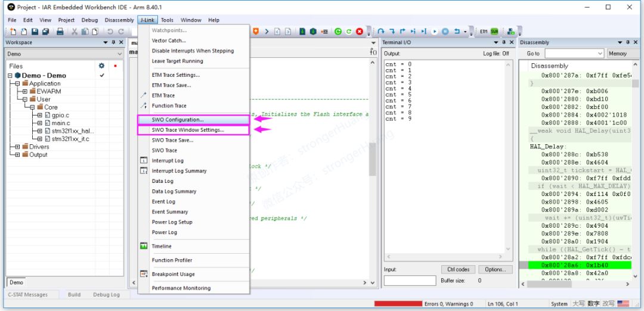Open the Tools menu
Screen dimensions: 644x311
pyautogui.click(x=167, y=20)
